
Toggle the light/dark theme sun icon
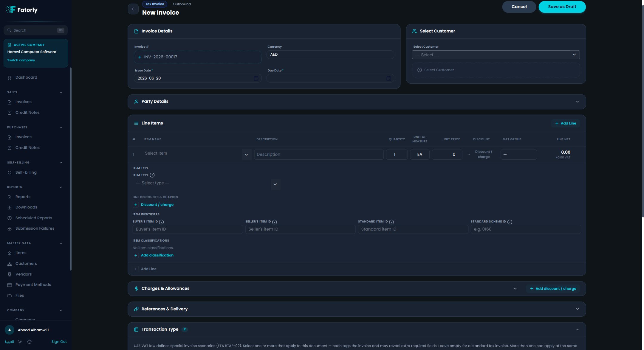pyautogui.click(x=20, y=342)
